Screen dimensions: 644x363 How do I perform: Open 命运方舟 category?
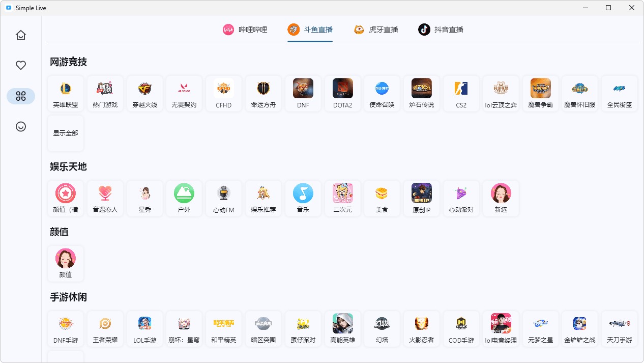(264, 94)
